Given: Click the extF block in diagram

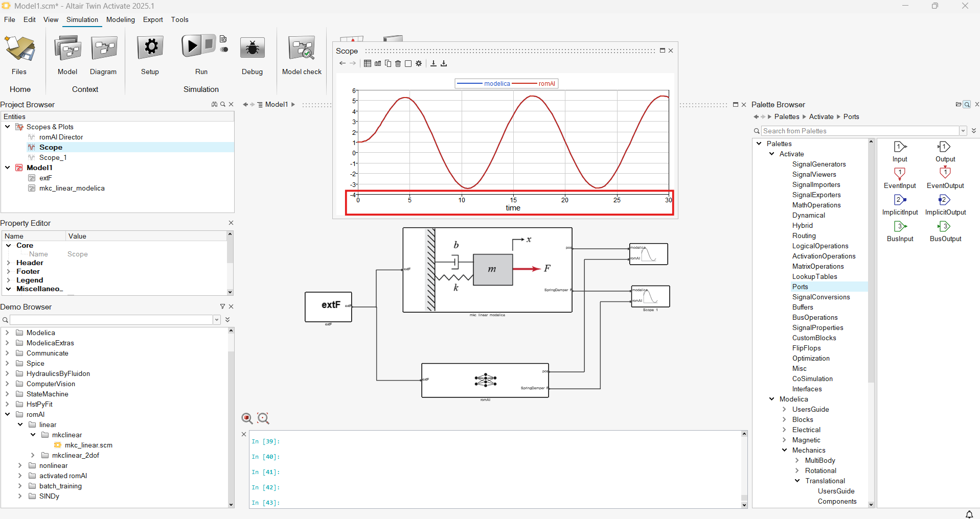Looking at the screenshot, I should (x=328, y=306).
